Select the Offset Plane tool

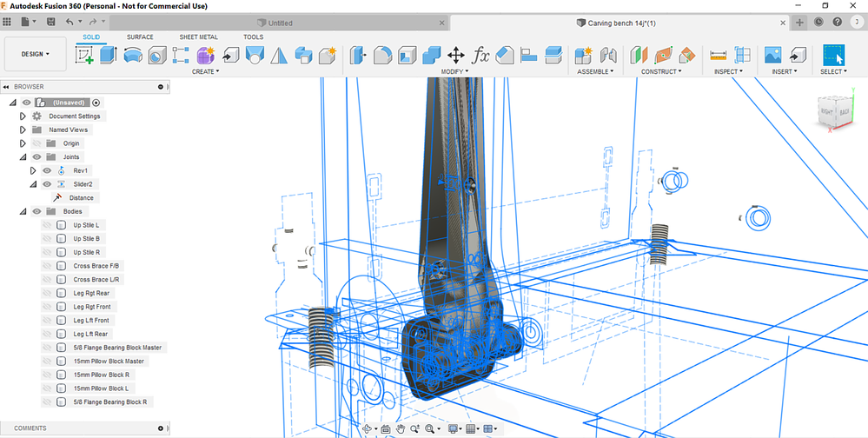[639, 55]
